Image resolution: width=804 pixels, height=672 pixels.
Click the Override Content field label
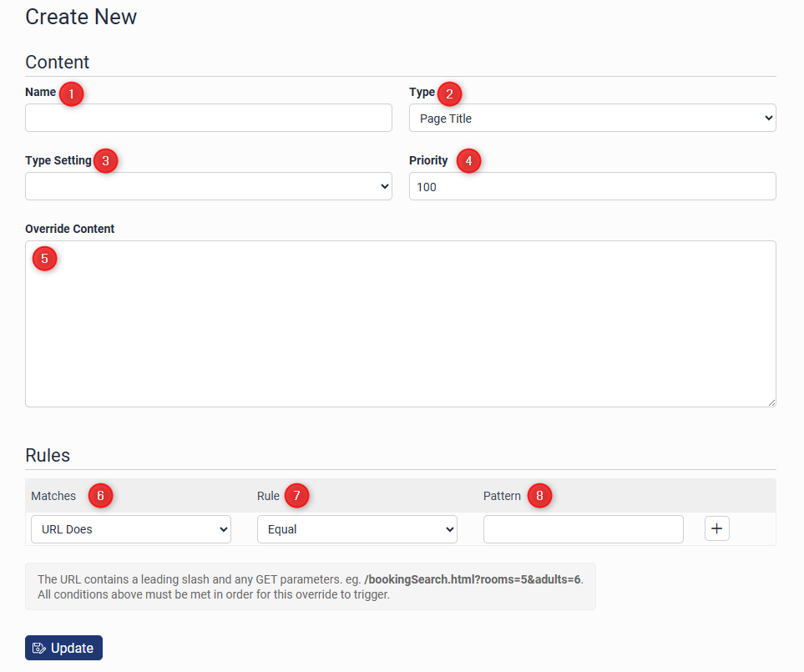pos(70,229)
